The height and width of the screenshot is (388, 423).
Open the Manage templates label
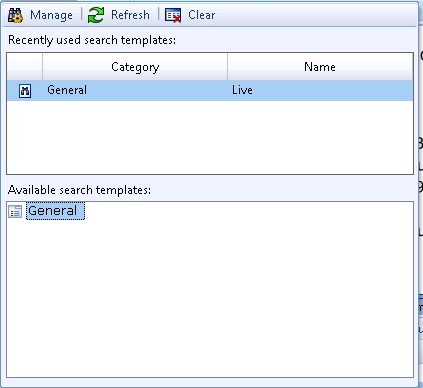pyautogui.click(x=51, y=15)
